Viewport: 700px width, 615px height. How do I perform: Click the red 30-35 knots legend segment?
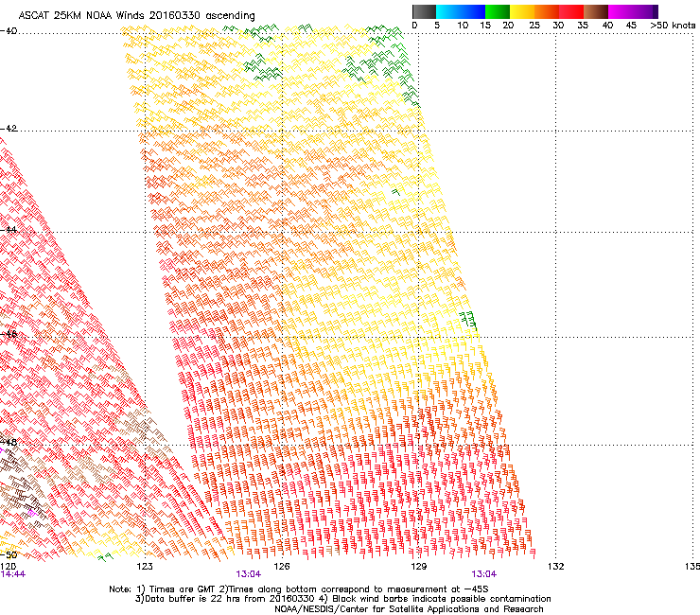[571, 11]
